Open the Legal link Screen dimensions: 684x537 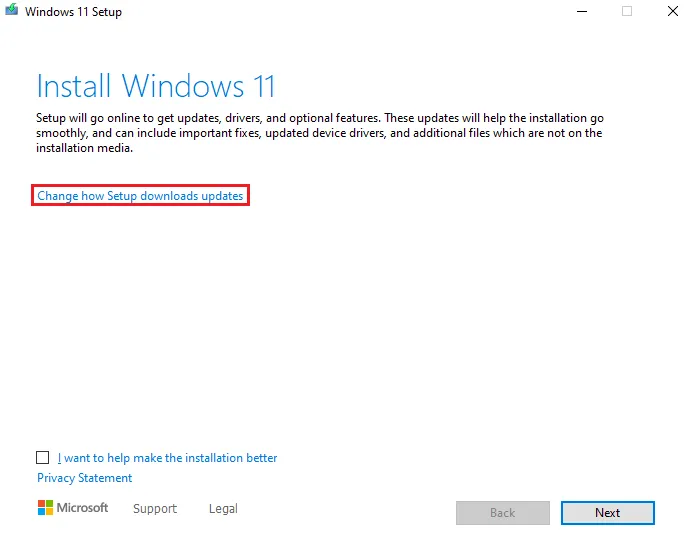(223, 509)
